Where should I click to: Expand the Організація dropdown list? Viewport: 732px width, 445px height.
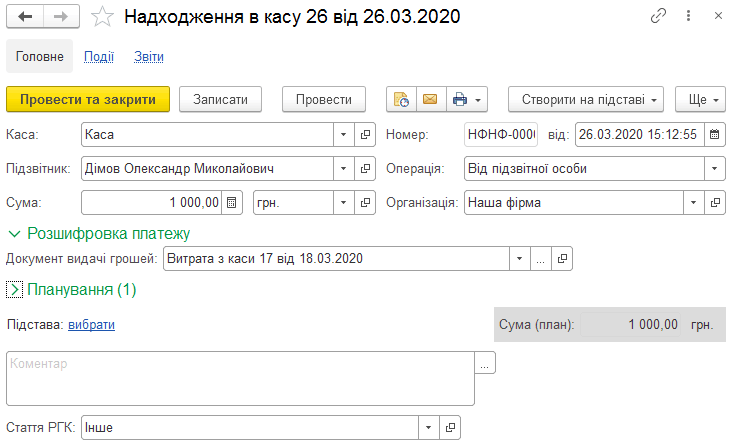coord(694,203)
